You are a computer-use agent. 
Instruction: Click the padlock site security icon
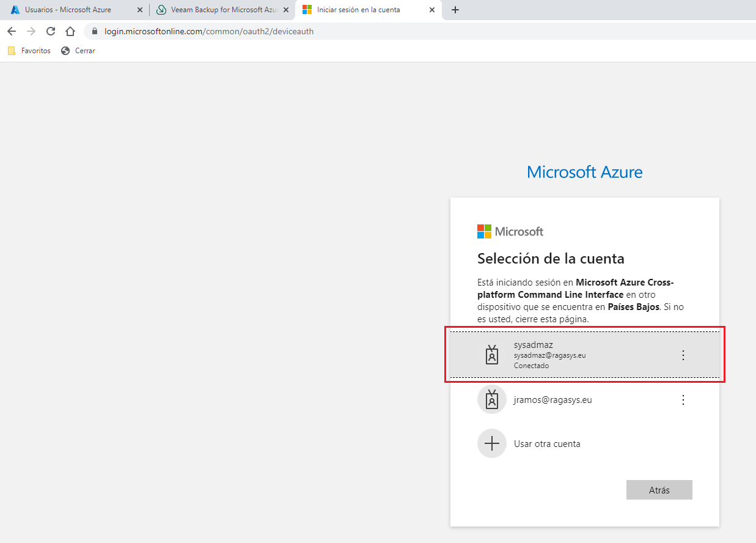[x=95, y=31]
